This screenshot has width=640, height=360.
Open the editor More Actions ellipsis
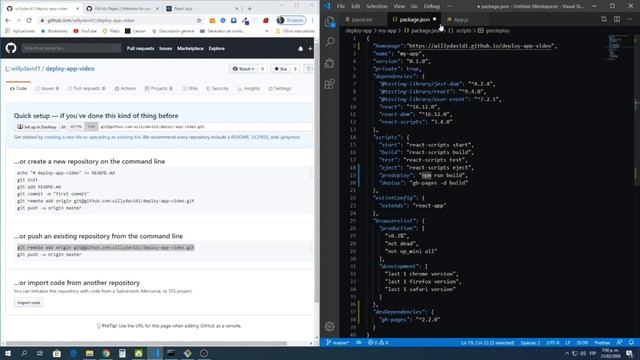click(630, 19)
